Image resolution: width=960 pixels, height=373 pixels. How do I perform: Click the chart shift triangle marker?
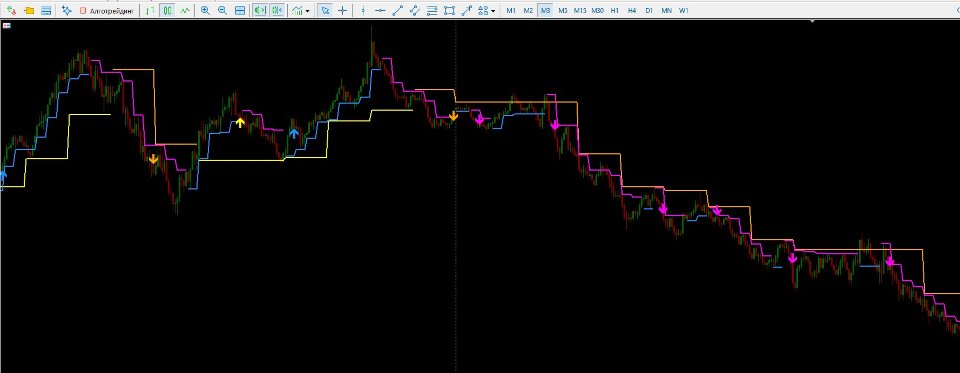click(812, 21)
